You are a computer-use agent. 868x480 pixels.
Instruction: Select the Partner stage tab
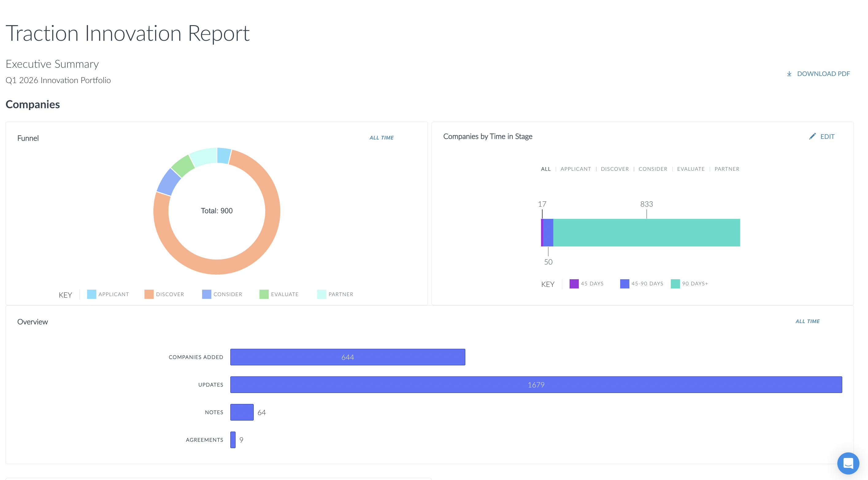pyautogui.click(x=727, y=169)
